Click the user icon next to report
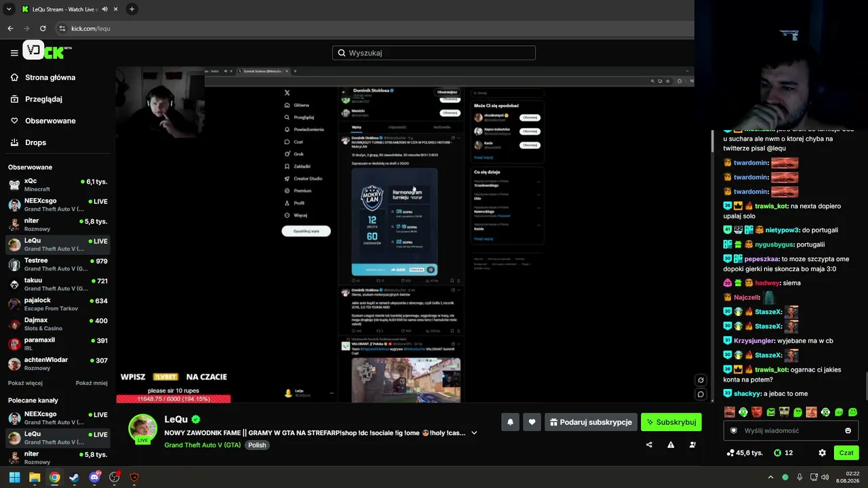Image resolution: width=868 pixels, height=488 pixels. tap(692, 445)
